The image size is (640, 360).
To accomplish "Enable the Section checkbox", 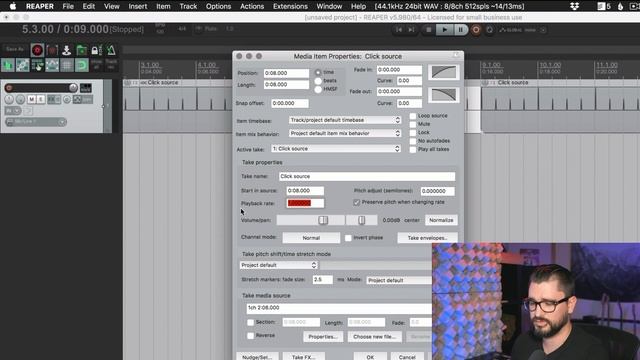I will point(251,322).
